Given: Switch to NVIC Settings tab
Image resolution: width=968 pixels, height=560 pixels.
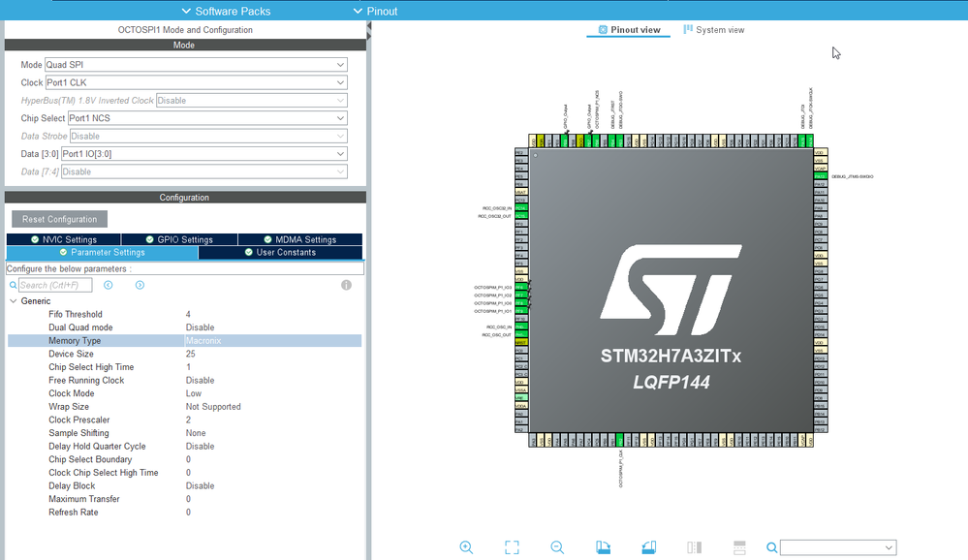Looking at the screenshot, I should coord(64,239).
